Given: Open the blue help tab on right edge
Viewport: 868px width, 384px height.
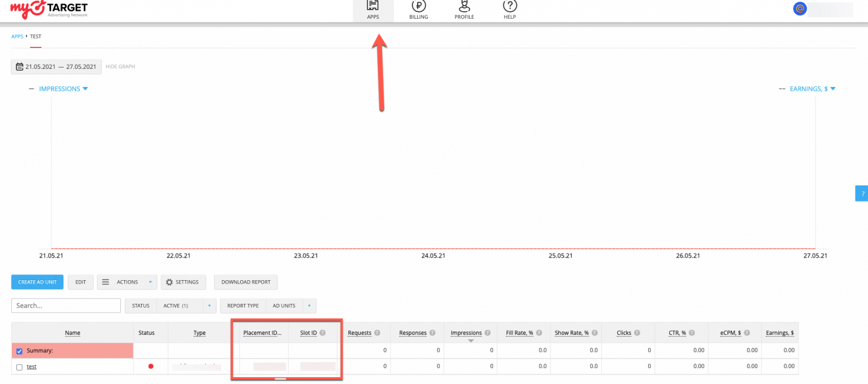Looking at the screenshot, I should pyautogui.click(x=863, y=193).
